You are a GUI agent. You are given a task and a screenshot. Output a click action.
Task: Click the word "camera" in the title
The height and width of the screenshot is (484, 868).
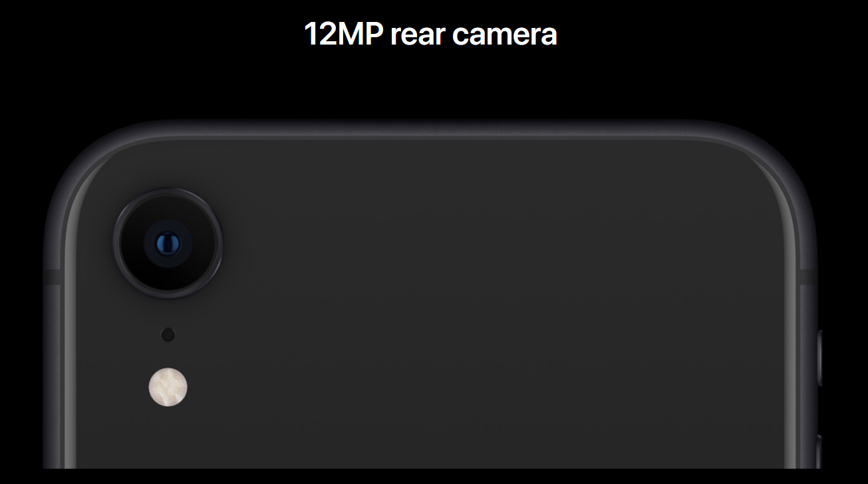[504, 37]
